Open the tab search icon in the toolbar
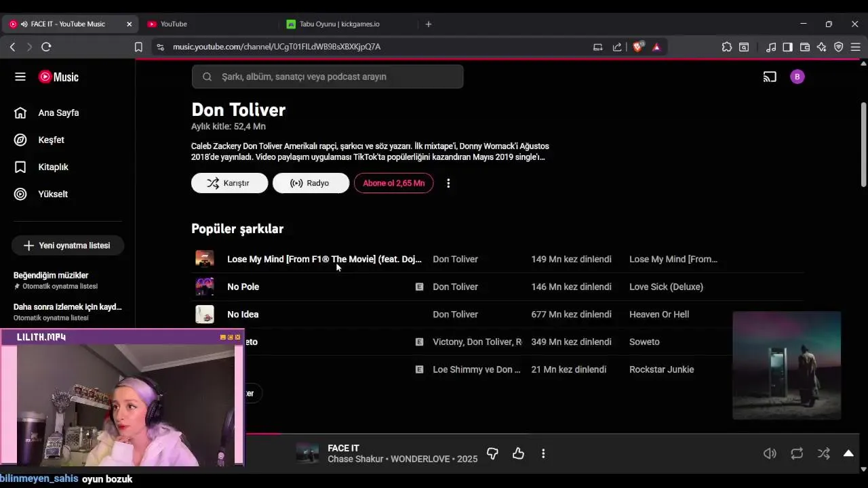Image resolution: width=868 pixels, height=488 pixels. (744, 47)
